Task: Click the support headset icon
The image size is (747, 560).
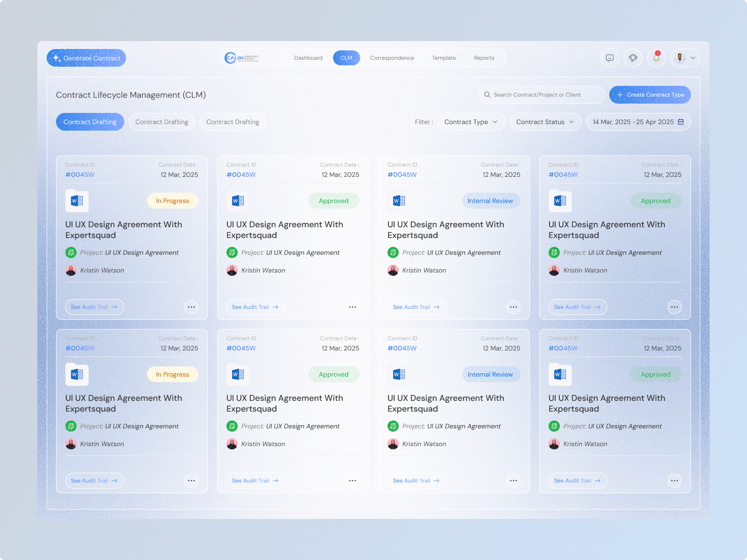Action: point(633,57)
